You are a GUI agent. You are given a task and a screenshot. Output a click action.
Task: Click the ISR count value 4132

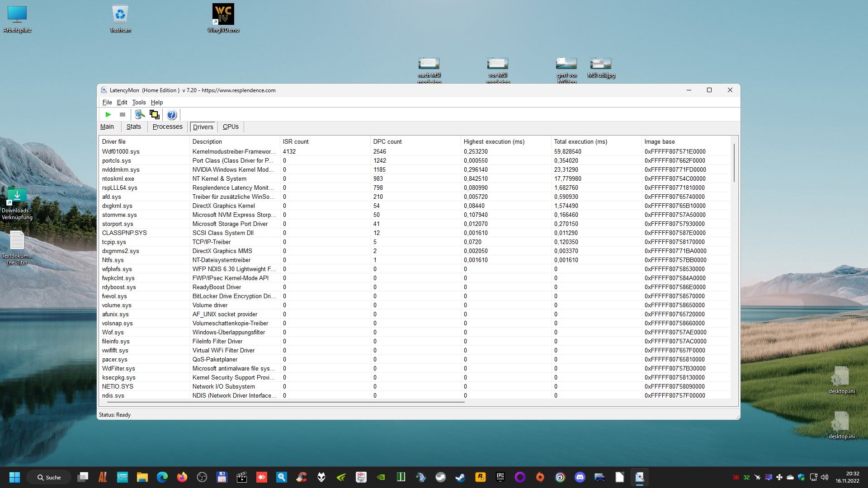point(289,152)
